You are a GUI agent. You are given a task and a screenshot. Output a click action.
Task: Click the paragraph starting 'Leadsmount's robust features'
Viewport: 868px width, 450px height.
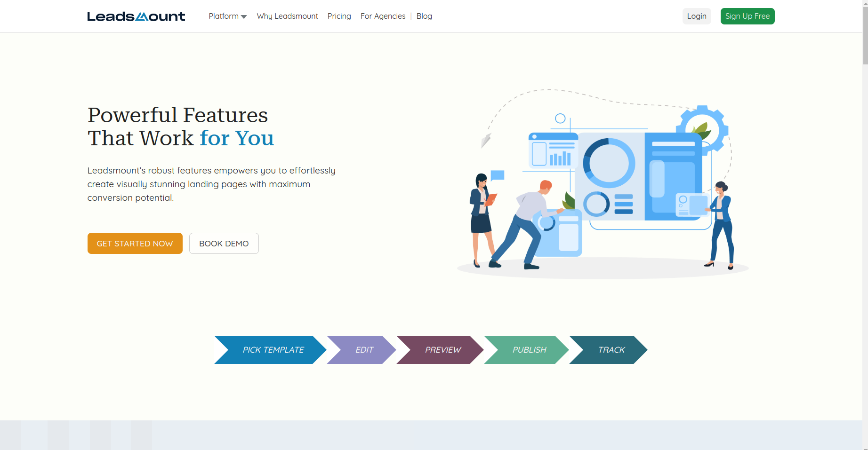[211, 184]
